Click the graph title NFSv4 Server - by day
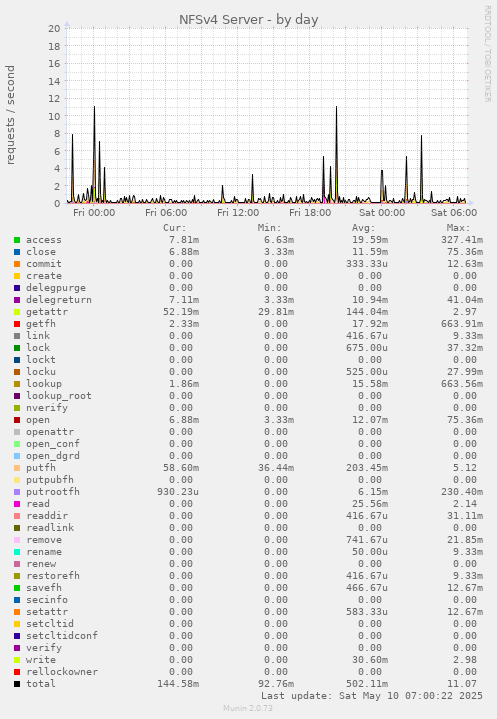497x719 pixels. 248,20
